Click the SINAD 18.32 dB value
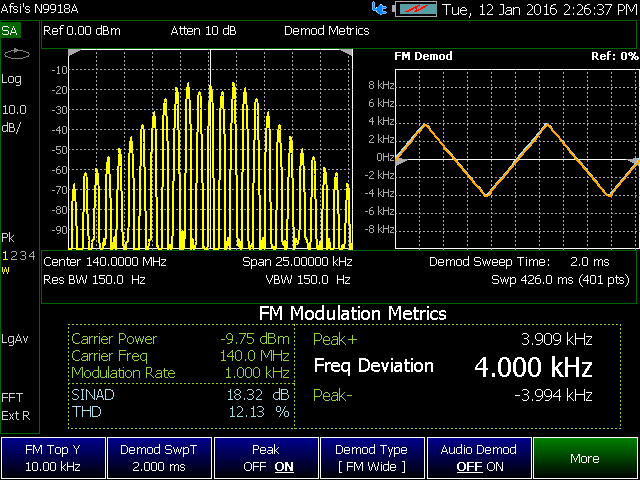Viewport: 640px width, 480px height. click(258, 395)
